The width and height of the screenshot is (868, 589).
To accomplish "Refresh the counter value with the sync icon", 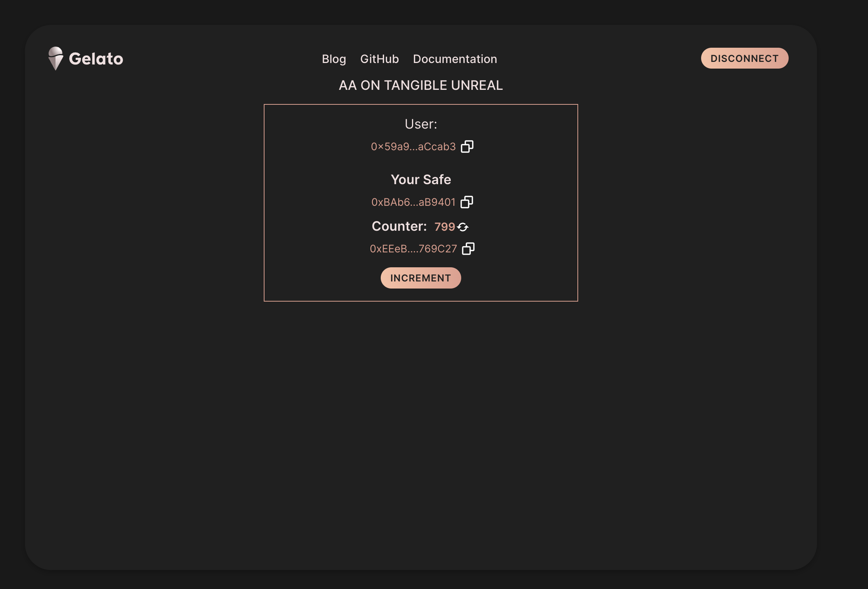I will click(463, 227).
